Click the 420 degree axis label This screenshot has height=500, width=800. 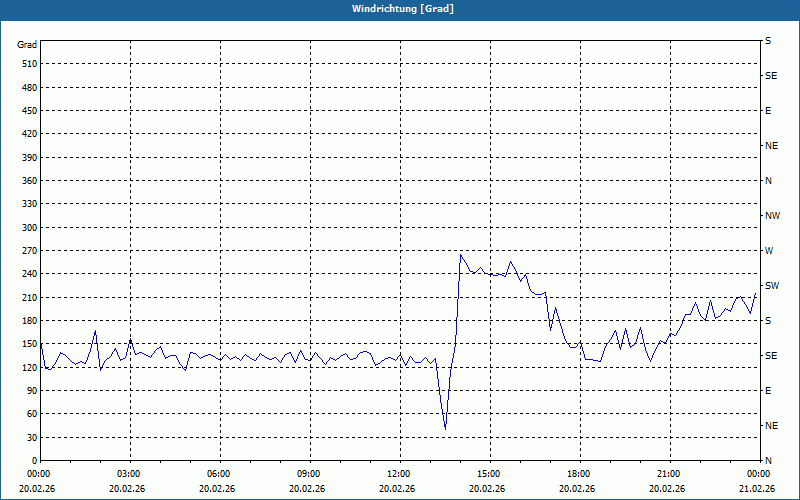point(30,134)
